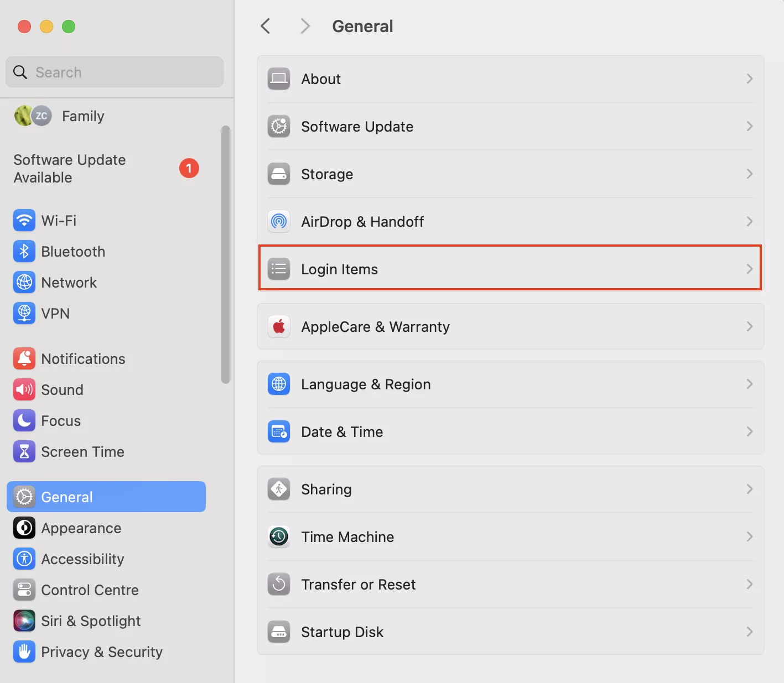Open the Focus moon icon
Screen dimensions: 784x683
click(x=24, y=421)
